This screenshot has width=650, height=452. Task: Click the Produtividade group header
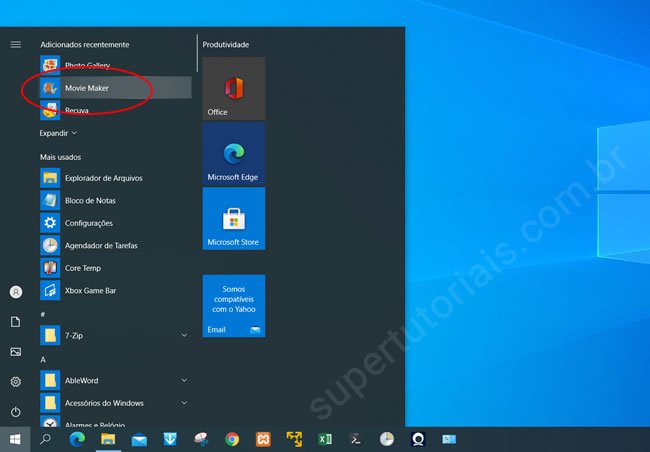pyautogui.click(x=226, y=44)
